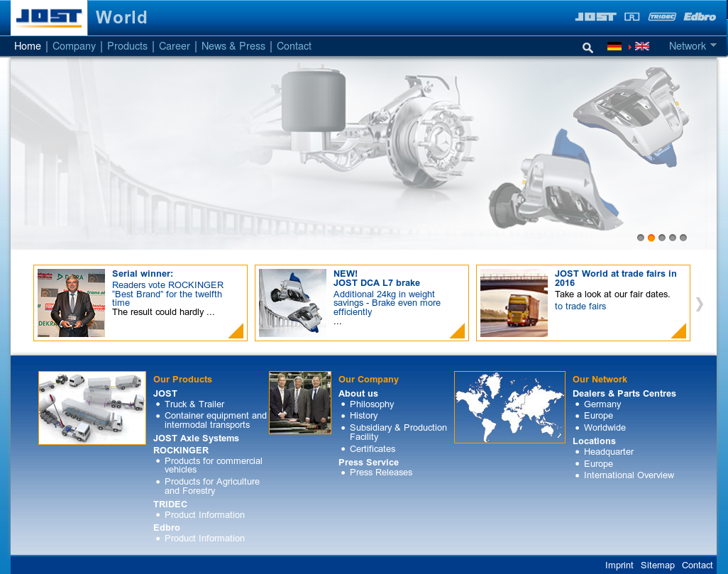Viewport: 728px width, 574px height.
Task: Select third slideshow dot
Action: tap(662, 238)
